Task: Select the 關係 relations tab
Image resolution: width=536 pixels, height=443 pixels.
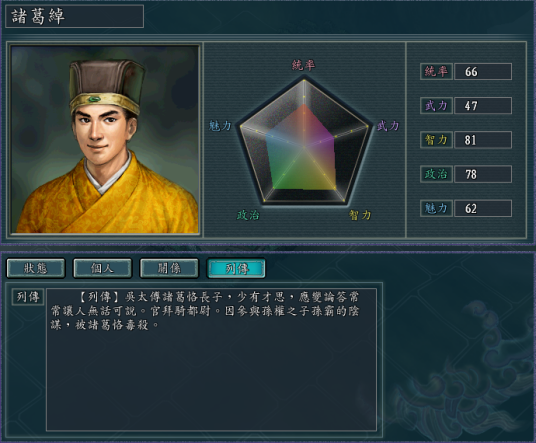Action: tap(169, 268)
